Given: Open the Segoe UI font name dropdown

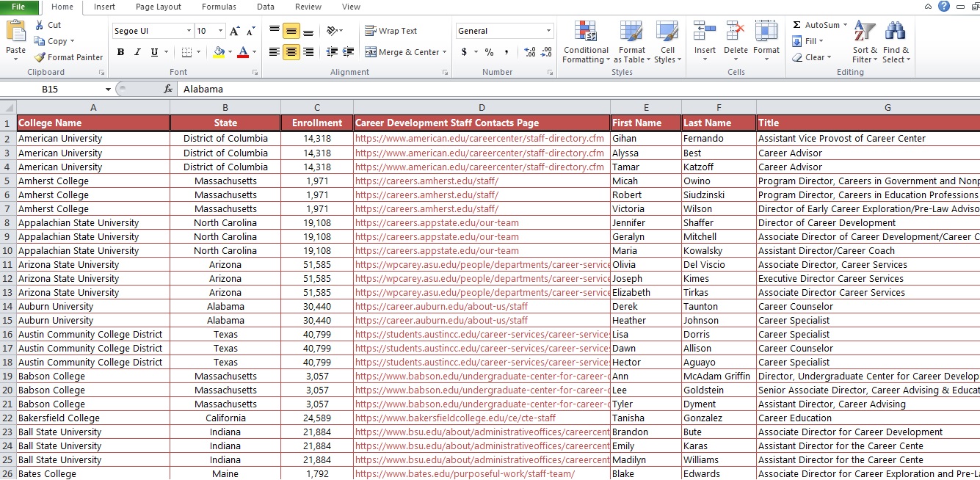Looking at the screenshot, I should pyautogui.click(x=189, y=31).
